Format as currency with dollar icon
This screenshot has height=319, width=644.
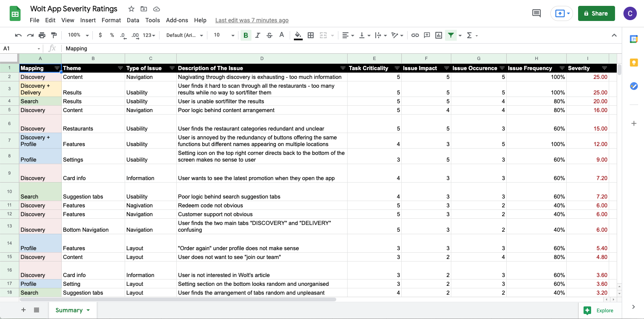coord(100,35)
